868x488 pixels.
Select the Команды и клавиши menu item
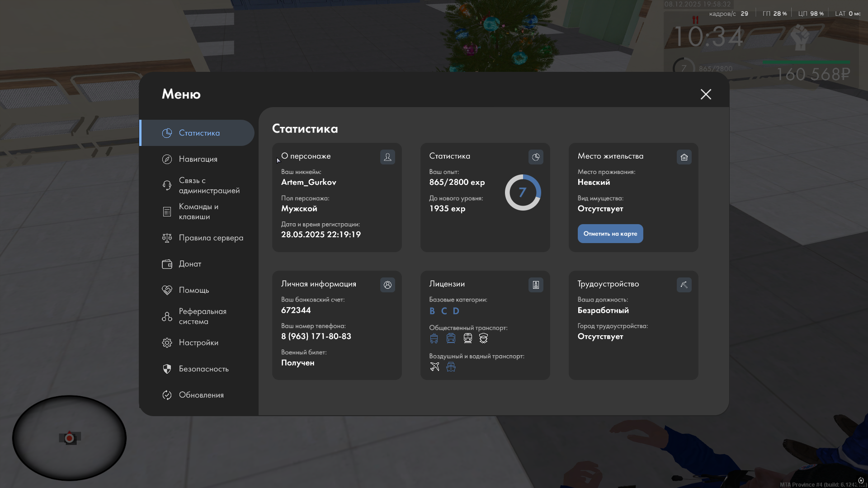(x=198, y=211)
